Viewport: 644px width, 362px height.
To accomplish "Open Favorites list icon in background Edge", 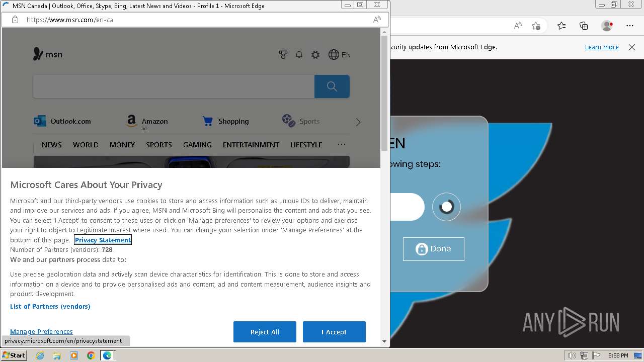I will coord(561,26).
